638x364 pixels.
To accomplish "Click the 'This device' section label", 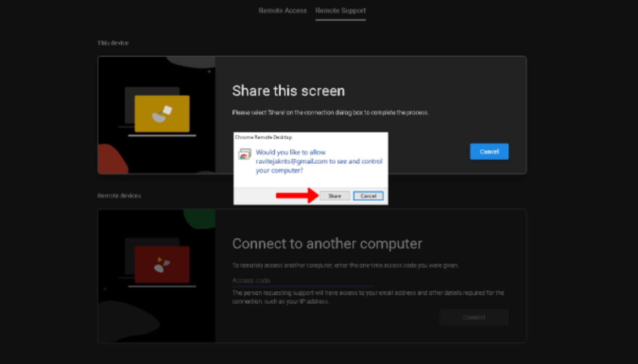I will pos(113,43).
